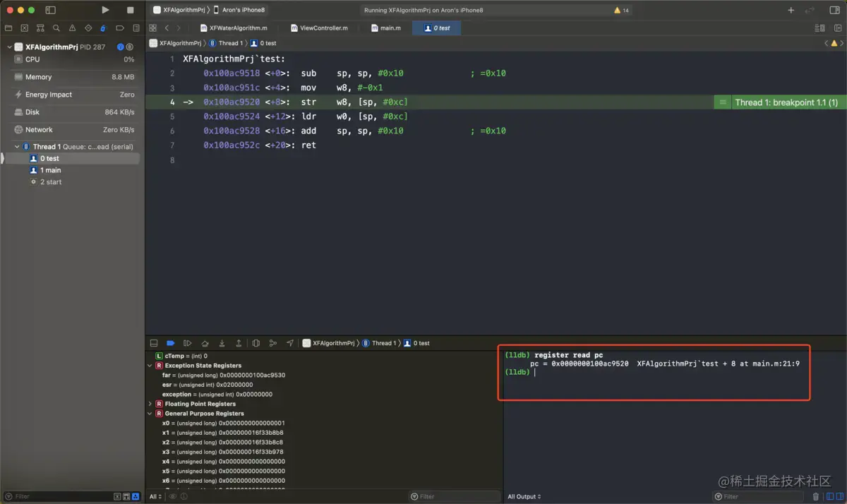847x504 pixels.
Task: Toggle the navigator sidebar button
Action: (x=50, y=10)
